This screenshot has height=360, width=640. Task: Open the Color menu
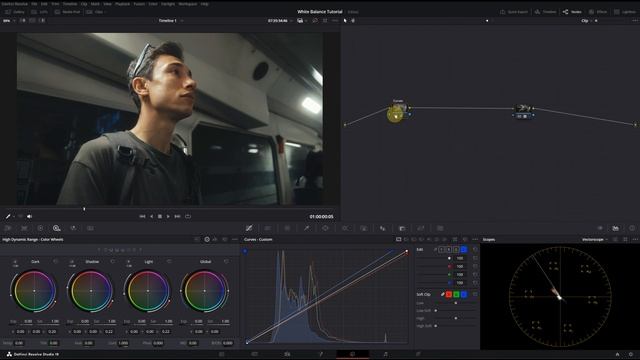pyautogui.click(x=153, y=4)
